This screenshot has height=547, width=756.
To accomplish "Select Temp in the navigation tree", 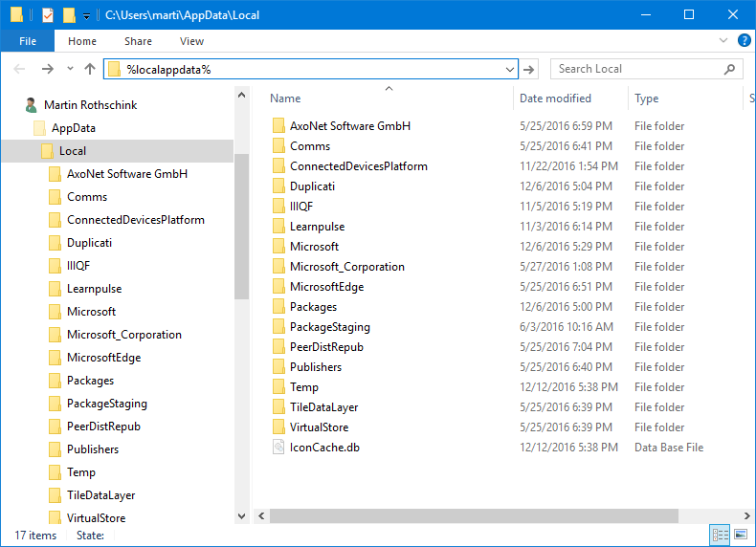I will point(81,472).
